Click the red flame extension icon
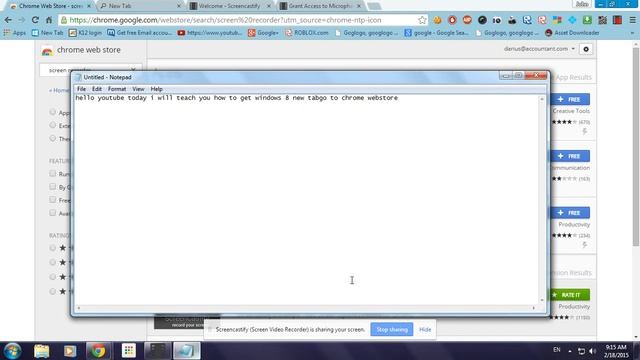The image size is (640, 360). pyautogui.click(x=452, y=20)
